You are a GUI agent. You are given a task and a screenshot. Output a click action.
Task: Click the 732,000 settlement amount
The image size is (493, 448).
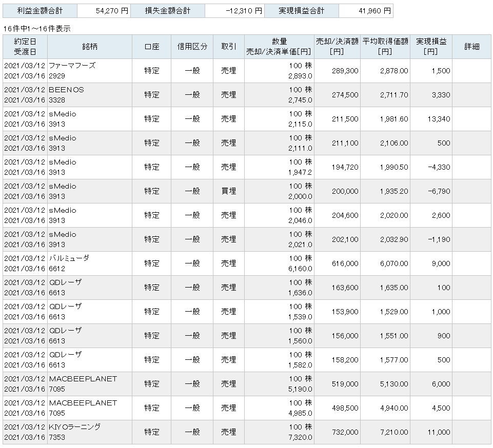tap(345, 432)
